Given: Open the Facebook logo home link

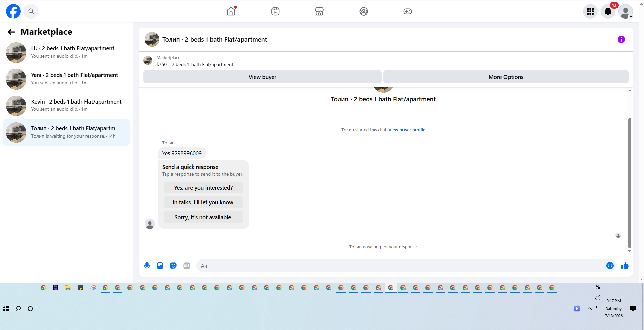Looking at the screenshot, I should (13, 11).
